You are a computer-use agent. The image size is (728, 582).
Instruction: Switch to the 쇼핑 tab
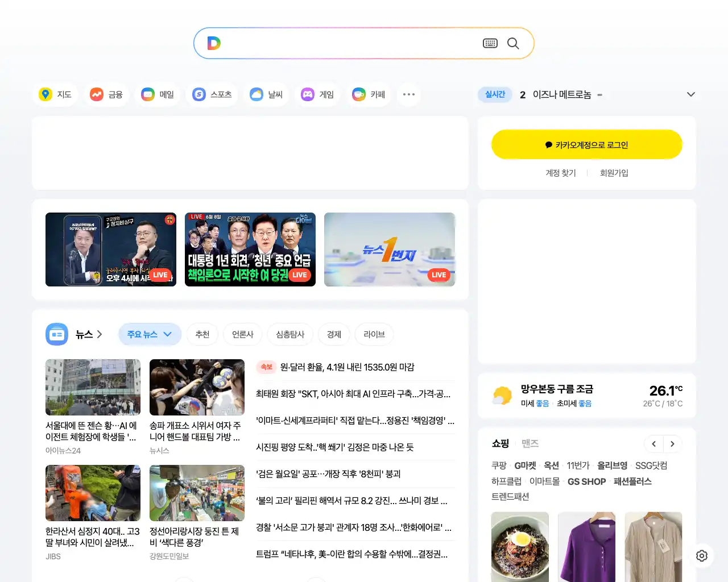coord(500,444)
